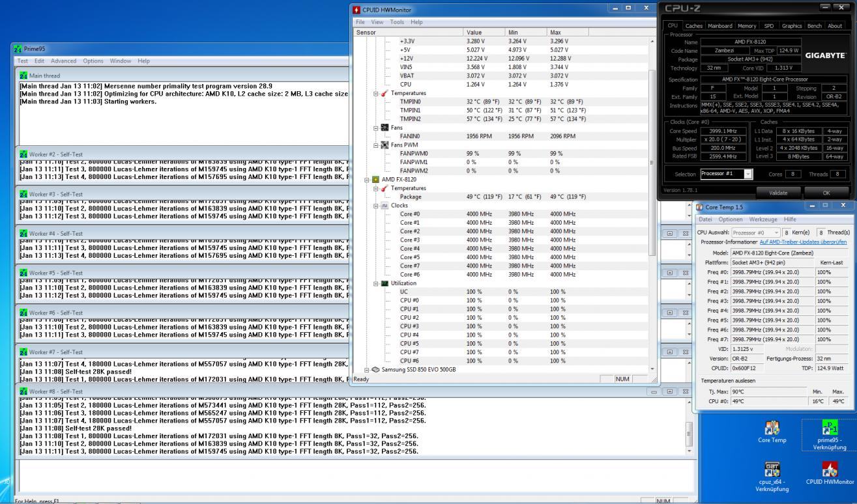857x504 pixels.
Task: Open the CPUID HWMonitor desktop shortcut
Action: (830, 473)
